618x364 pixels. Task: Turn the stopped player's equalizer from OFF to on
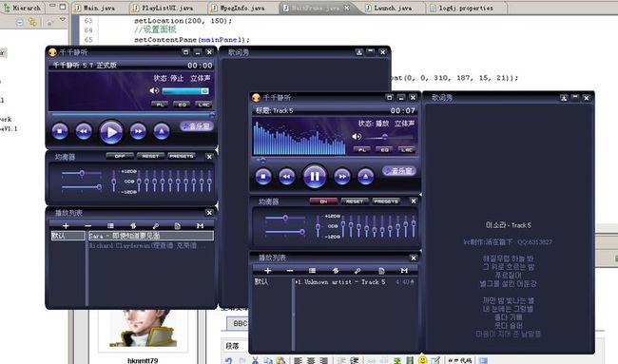tap(120, 156)
